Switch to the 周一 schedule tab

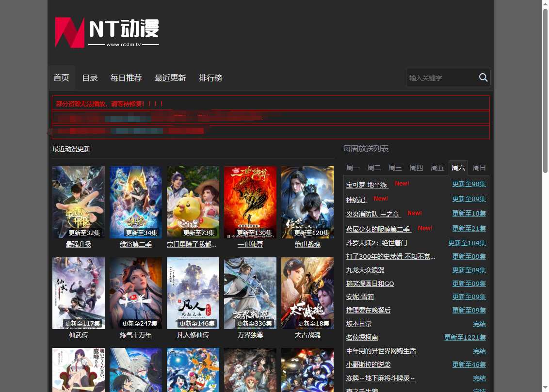coord(353,168)
